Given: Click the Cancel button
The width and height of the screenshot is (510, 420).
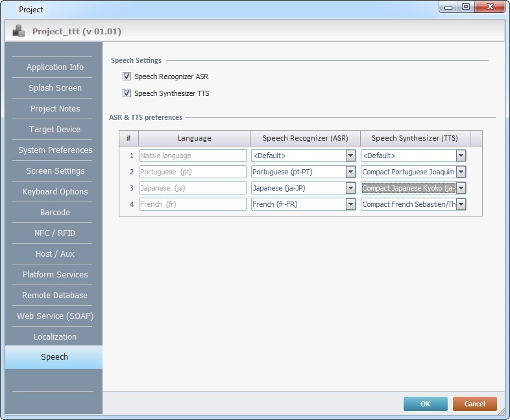Looking at the screenshot, I should (474, 404).
